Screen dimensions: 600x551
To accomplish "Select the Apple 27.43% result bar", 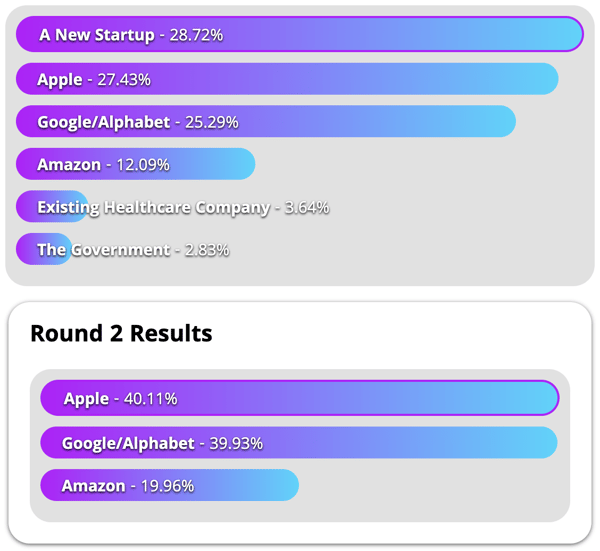I will coord(287,79).
